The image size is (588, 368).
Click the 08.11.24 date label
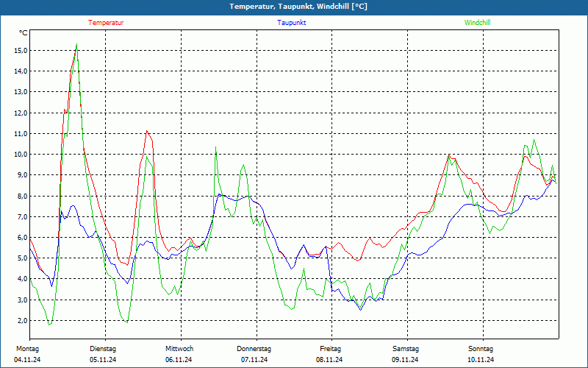coord(329,360)
